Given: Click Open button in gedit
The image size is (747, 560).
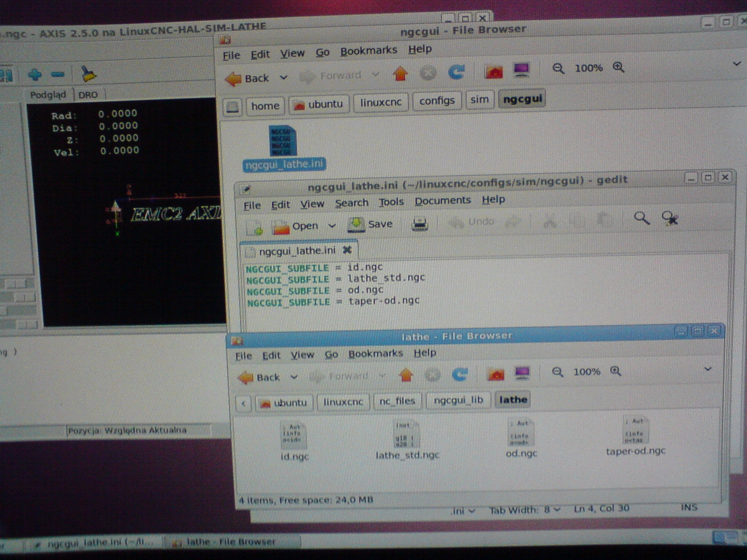Looking at the screenshot, I should 295,226.
